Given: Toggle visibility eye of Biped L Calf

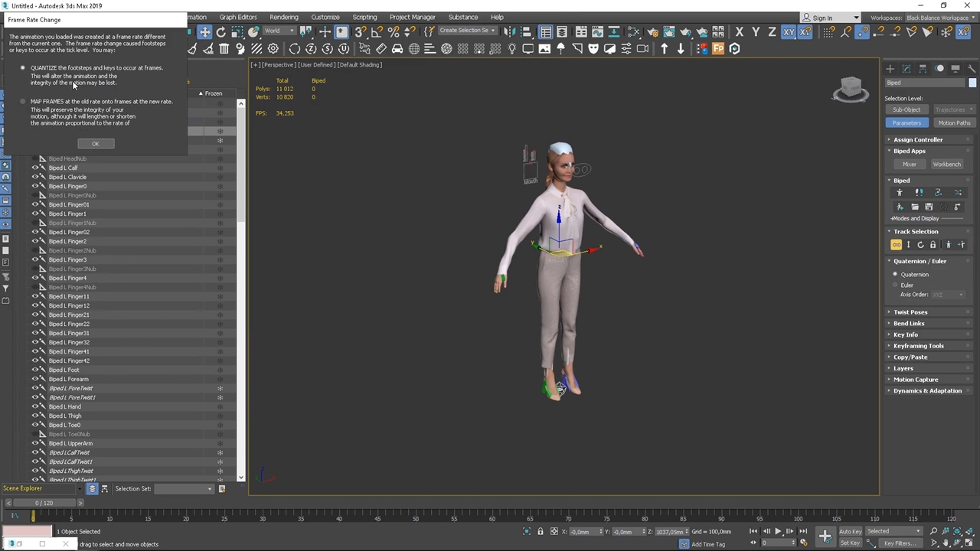Looking at the screenshot, I should click(x=34, y=168).
